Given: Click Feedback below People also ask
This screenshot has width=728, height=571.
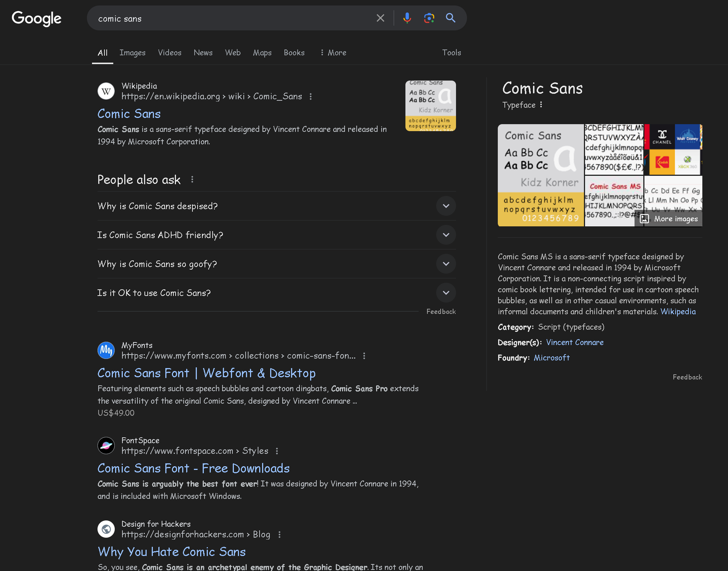Looking at the screenshot, I should click(441, 312).
